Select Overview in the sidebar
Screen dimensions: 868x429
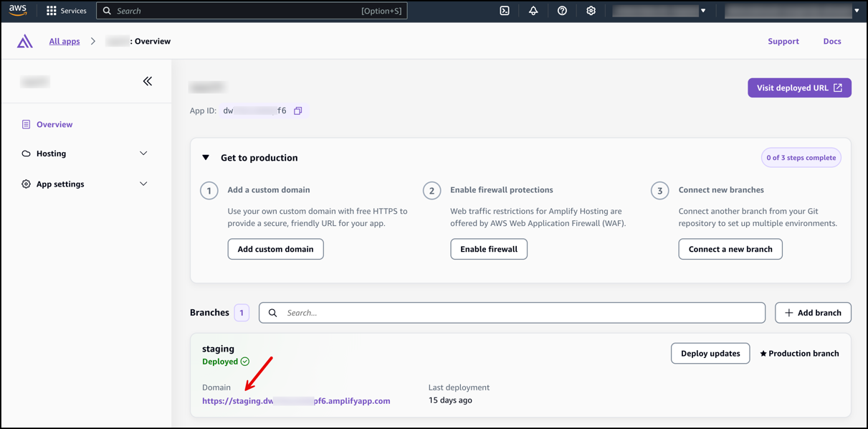(54, 124)
